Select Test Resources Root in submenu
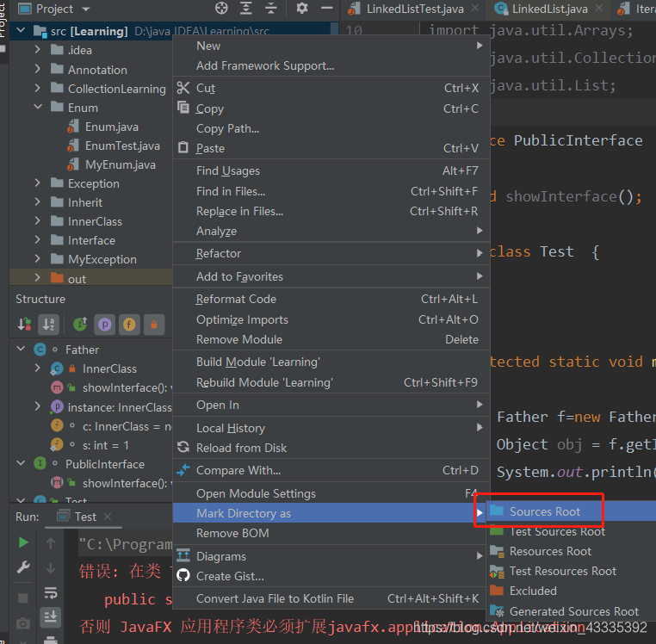 tap(571, 571)
